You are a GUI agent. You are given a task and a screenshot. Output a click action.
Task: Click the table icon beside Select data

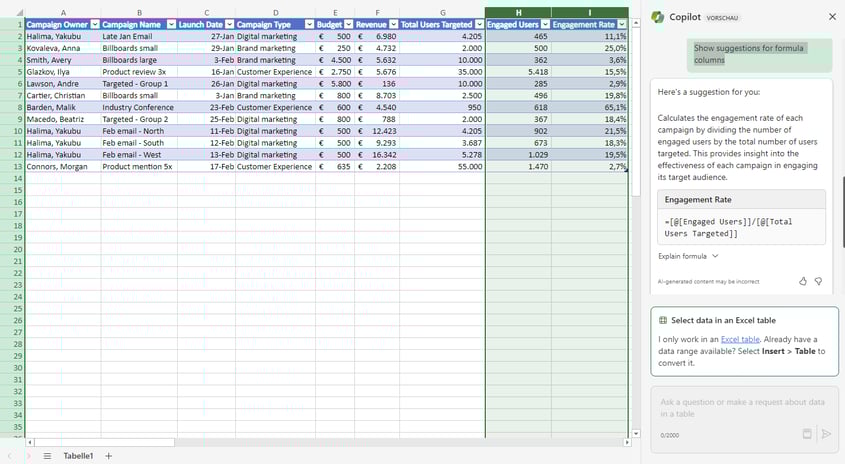(x=663, y=320)
